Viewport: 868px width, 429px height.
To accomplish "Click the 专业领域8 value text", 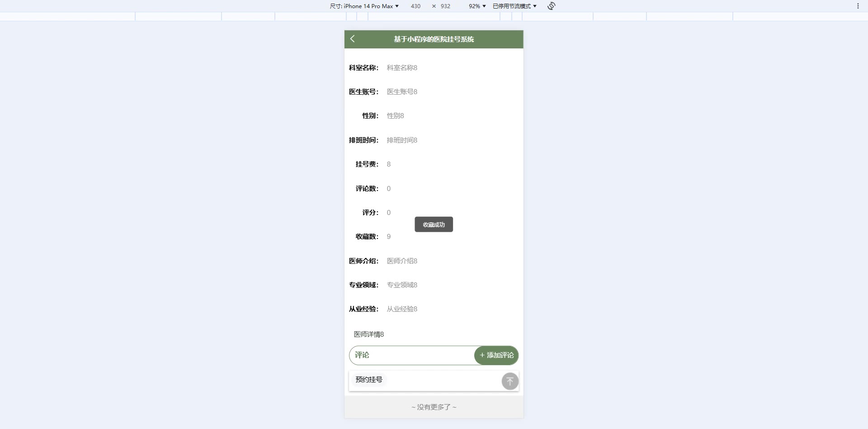I will [402, 285].
